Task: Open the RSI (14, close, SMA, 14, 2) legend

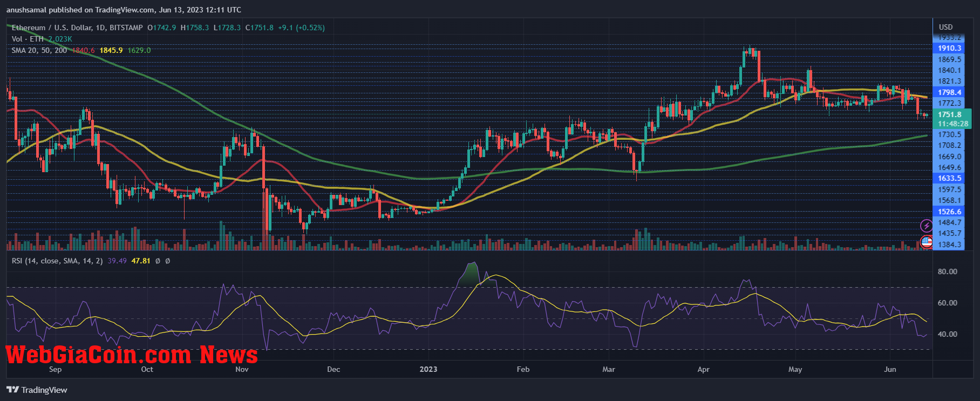Action: point(57,261)
